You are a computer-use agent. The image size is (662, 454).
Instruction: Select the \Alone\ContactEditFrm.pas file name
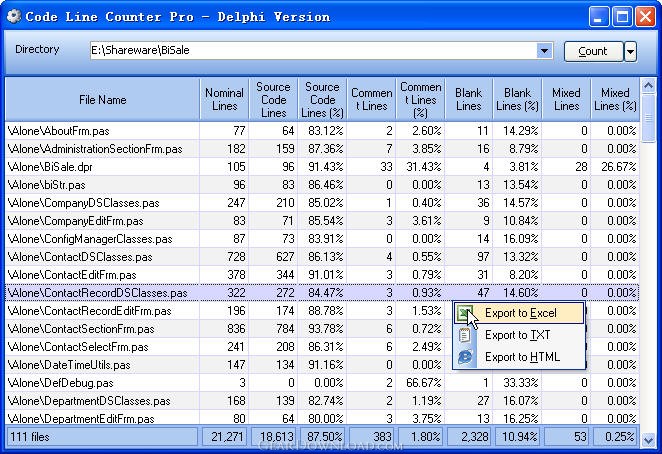(72, 275)
